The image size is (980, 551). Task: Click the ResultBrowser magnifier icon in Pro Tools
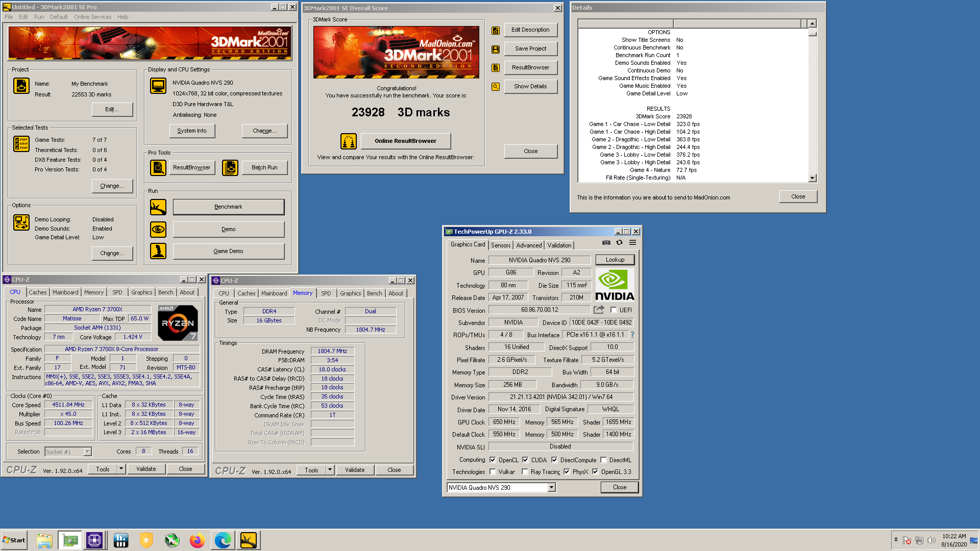coord(158,167)
